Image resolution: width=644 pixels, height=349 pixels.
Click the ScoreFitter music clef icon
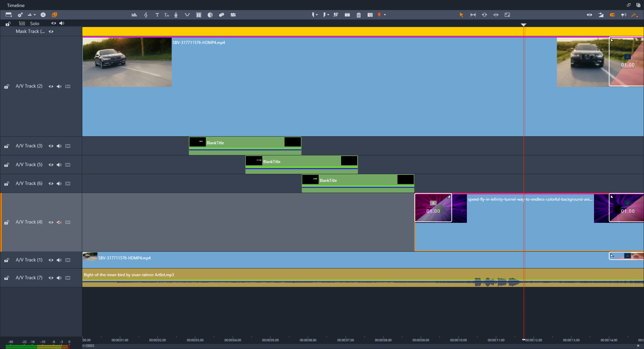[x=146, y=15]
